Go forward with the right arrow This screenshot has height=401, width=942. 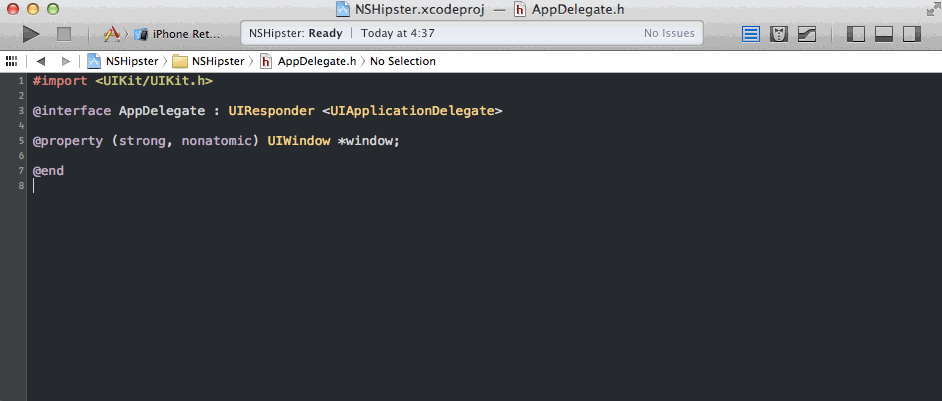coord(65,61)
